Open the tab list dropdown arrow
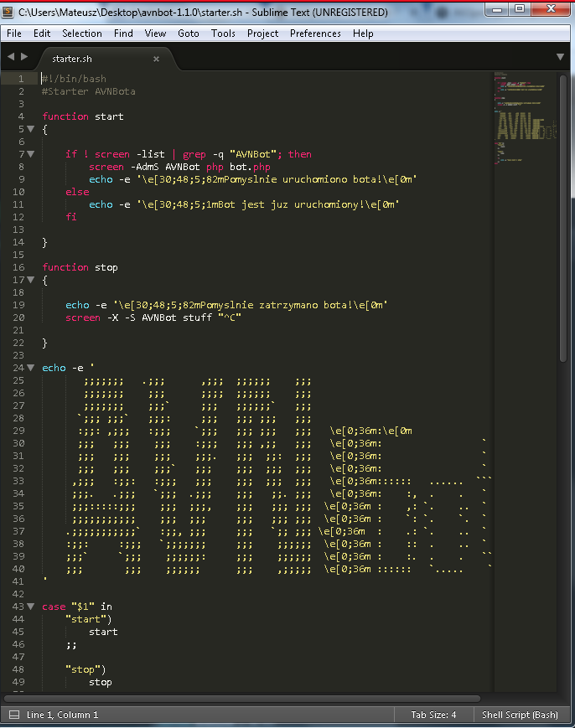 [560, 57]
